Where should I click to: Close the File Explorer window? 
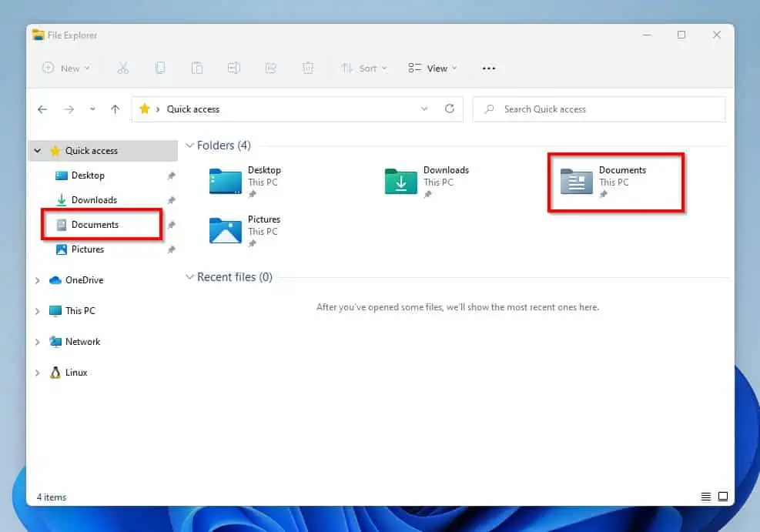[717, 35]
